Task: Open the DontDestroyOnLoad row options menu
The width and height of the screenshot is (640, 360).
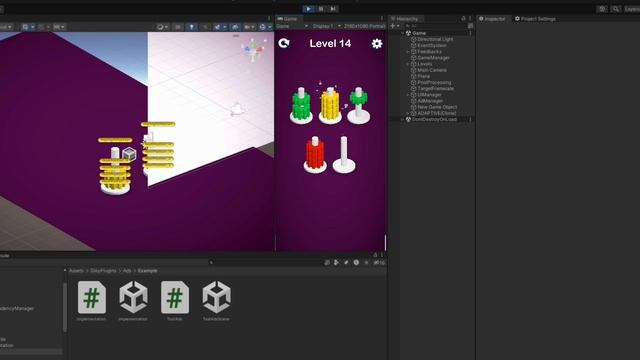Action: [x=470, y=120]
